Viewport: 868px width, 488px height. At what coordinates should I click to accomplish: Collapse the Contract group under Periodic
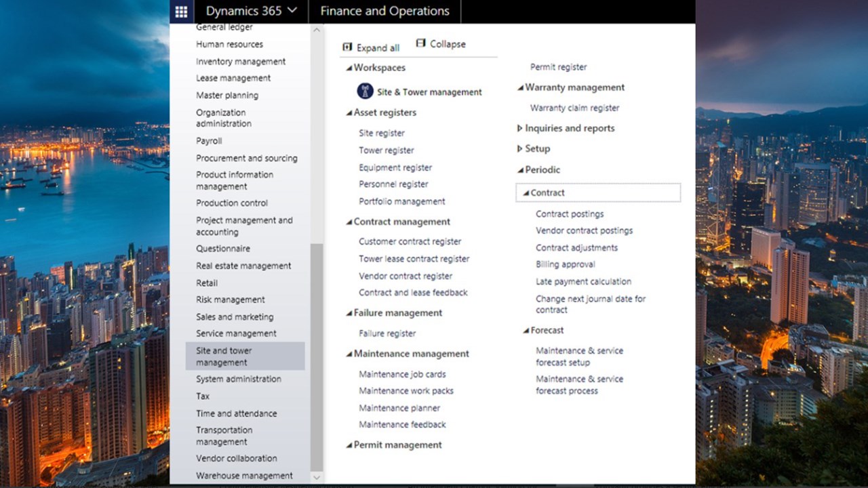coord(526,193)
